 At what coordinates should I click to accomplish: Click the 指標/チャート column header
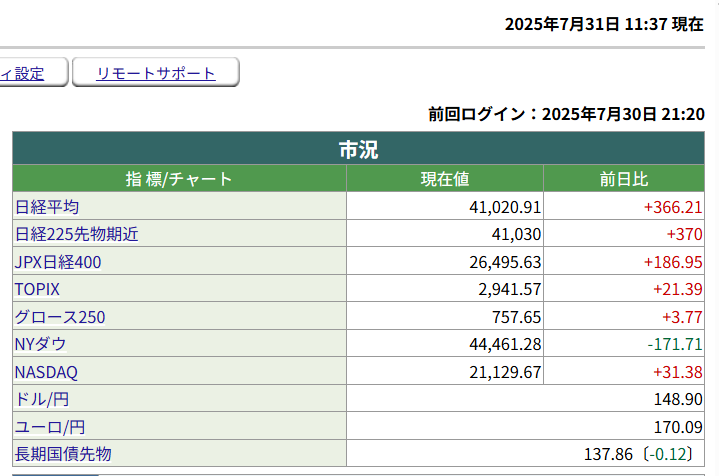click(179, 180)
